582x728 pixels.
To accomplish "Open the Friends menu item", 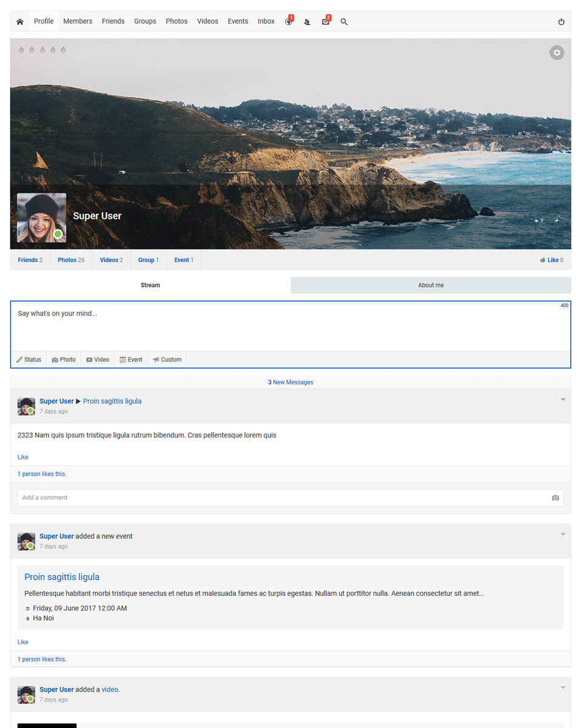I will coord(113,21).
